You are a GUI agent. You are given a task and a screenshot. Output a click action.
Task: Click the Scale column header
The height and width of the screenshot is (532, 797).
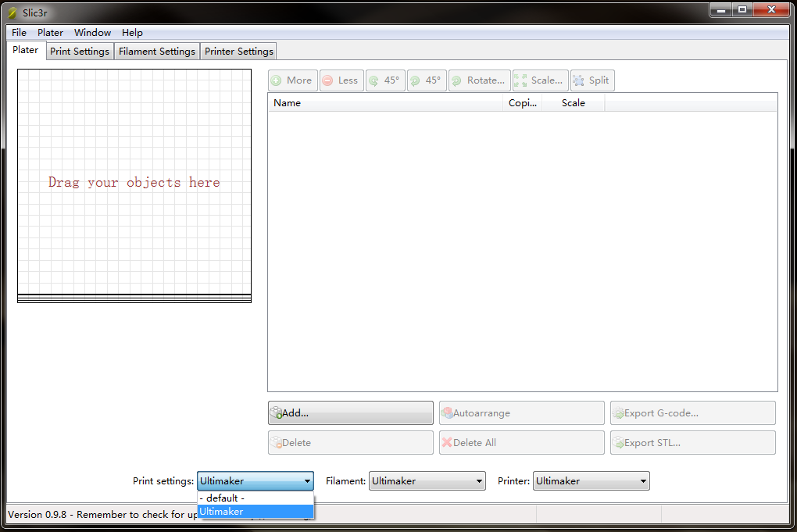click(574, 102)
